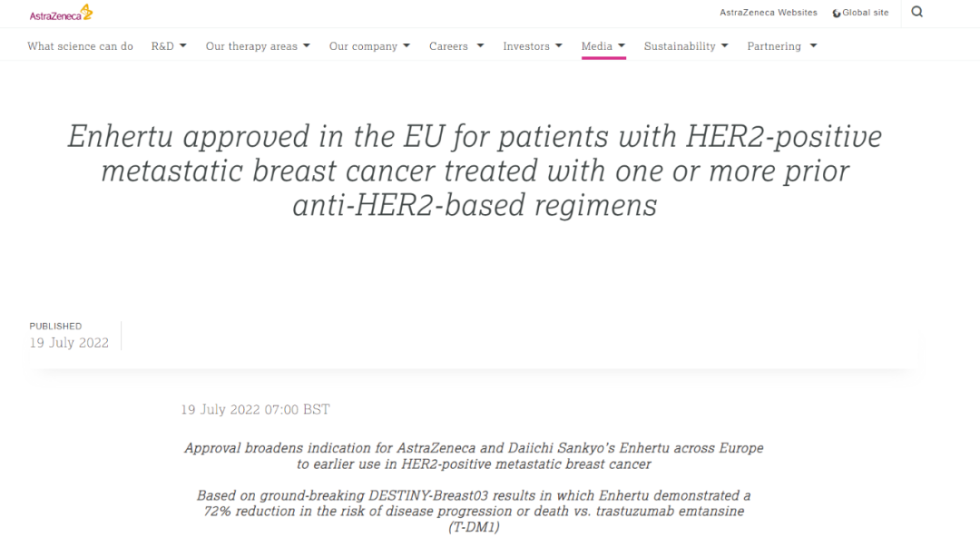The image size is (980, 537).
Task: Expand the R&D dropdown arrow
Action: (183, 45)
